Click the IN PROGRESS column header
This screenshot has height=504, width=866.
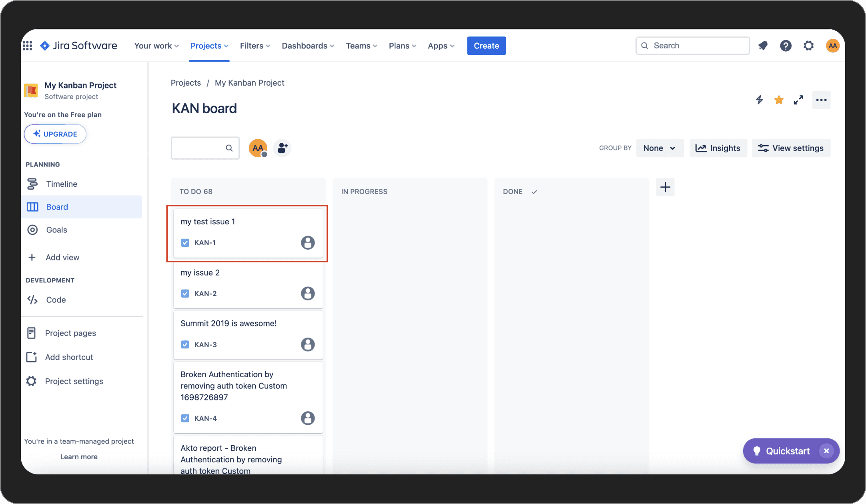pos(364,192)
